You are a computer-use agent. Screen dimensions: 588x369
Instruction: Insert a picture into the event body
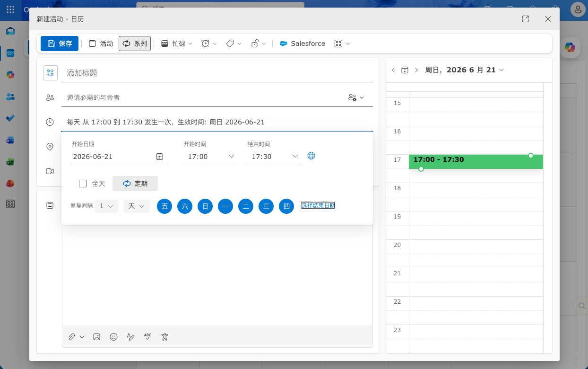click(x=96, y=337)
